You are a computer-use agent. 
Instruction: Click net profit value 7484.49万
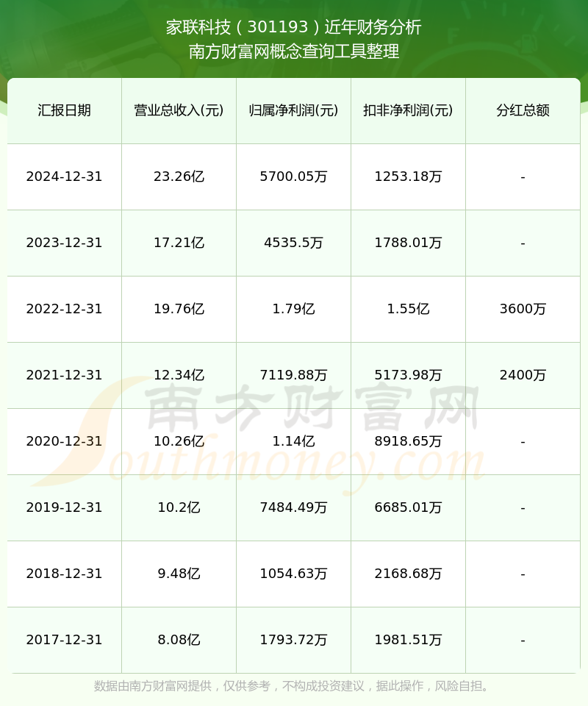coord(294,507)
